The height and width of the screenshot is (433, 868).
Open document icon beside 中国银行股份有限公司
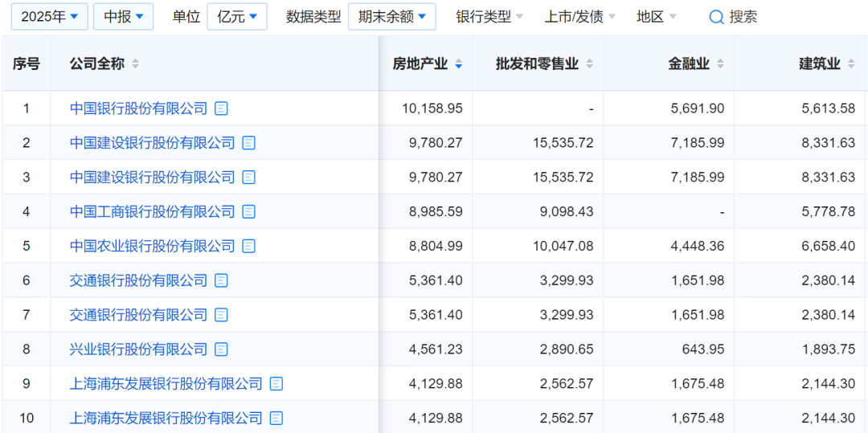[x=222, y=108]
